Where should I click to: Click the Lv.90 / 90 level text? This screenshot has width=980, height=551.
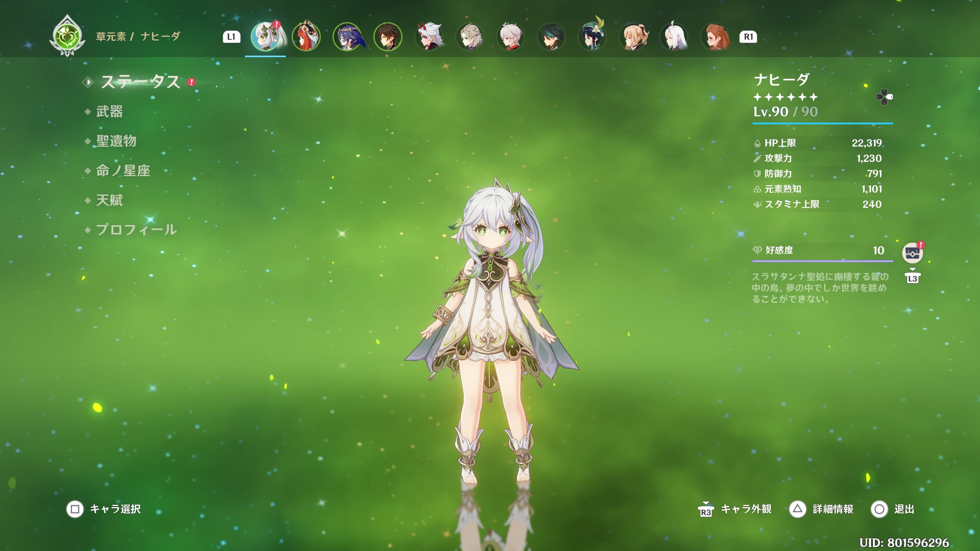785,112
